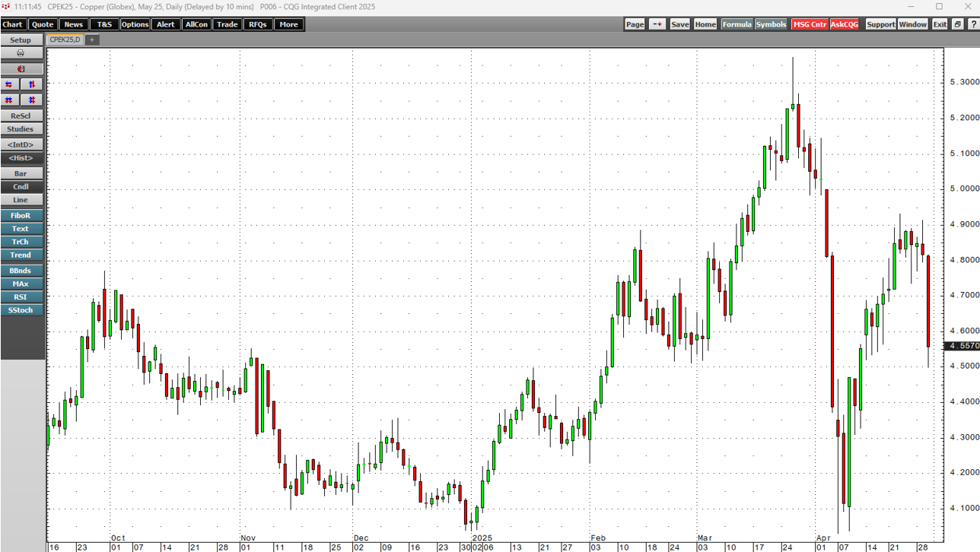The image size is (980, 552).
Task: Rescale the chart using ReScl
Action: point(21,116)
